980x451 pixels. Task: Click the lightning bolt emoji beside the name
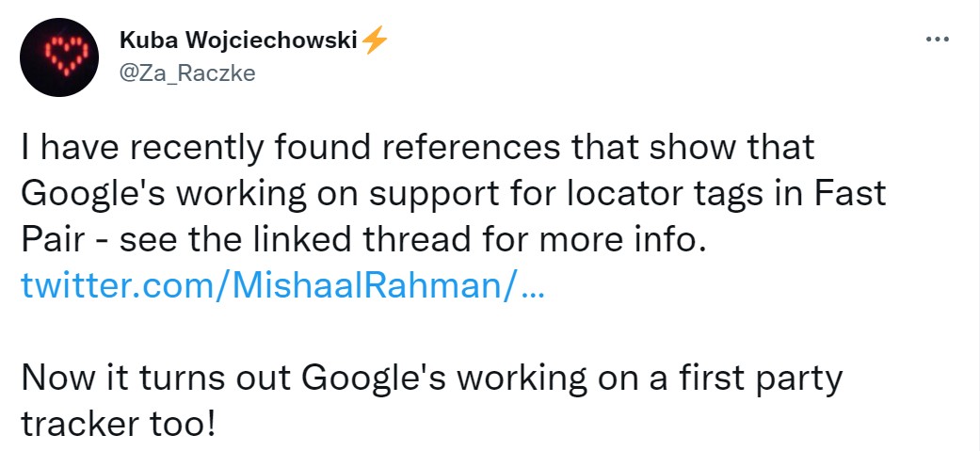[375, 42]
